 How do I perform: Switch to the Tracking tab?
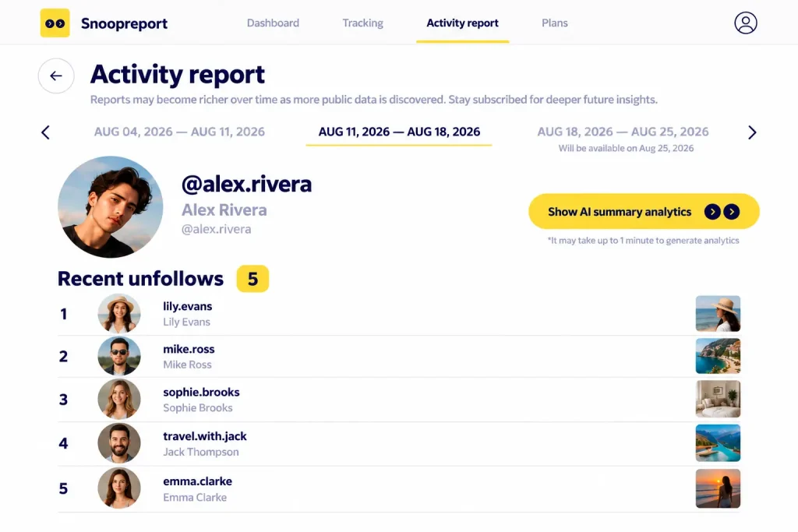click(363, 23)
